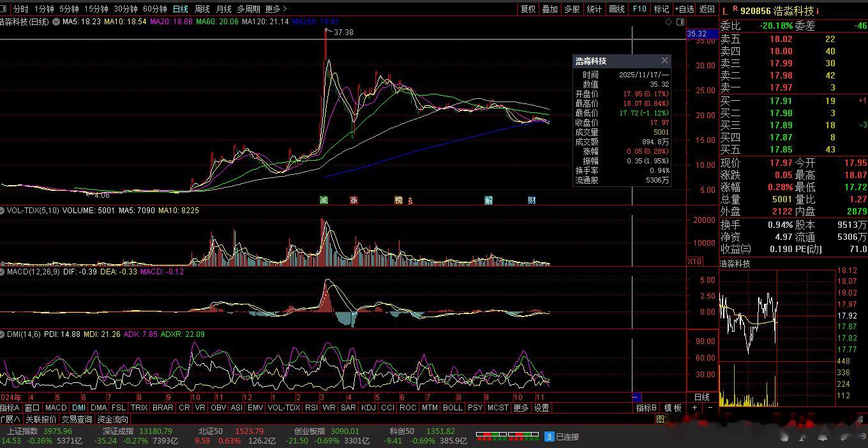Viewport: 868px width, 448px height.
Task: Switch to the 分时 intraday view
Action: [20, 9]
